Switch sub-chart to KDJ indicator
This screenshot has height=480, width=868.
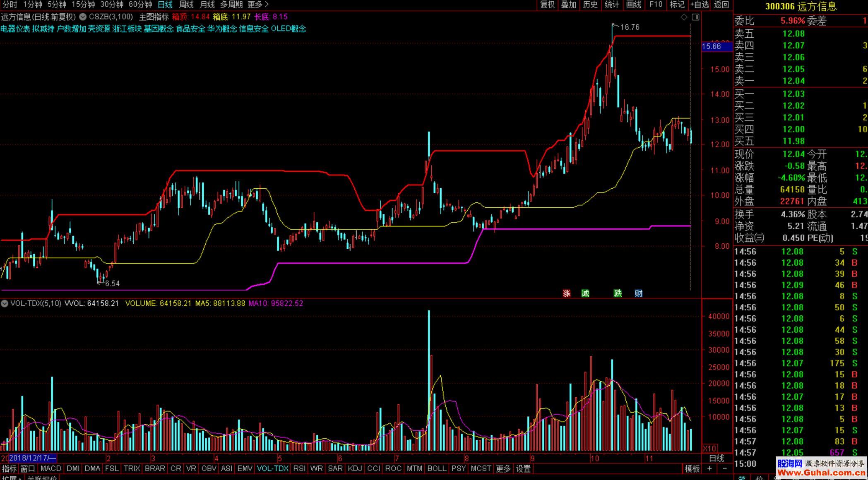point(355,468)
